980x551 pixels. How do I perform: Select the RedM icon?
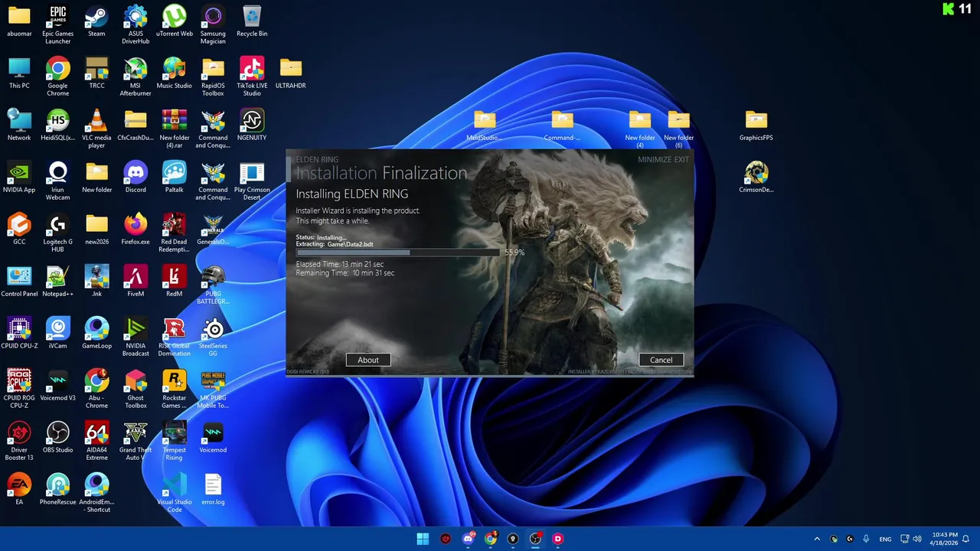point(175,282)
